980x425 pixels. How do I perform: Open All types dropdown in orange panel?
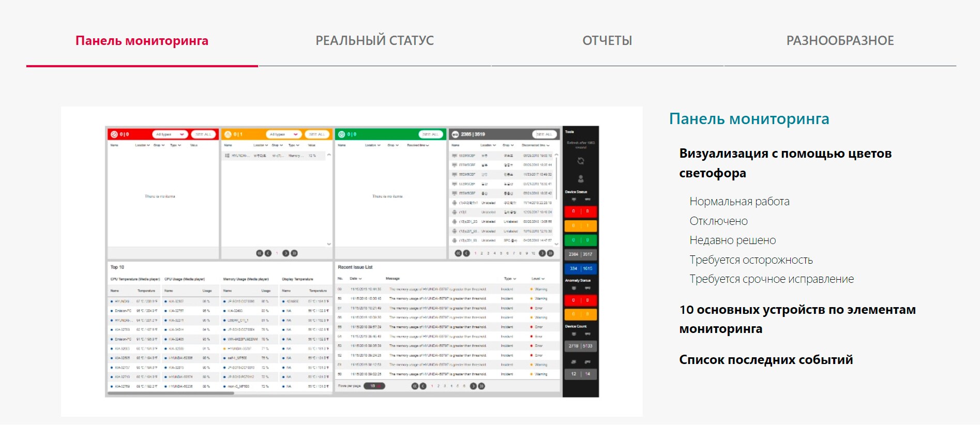tap(284, 134)
